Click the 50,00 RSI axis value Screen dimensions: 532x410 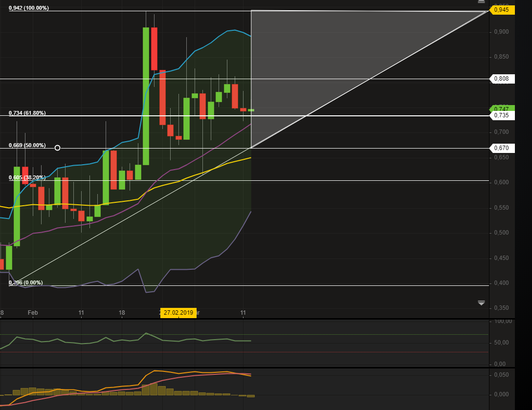tap(502, 343)
